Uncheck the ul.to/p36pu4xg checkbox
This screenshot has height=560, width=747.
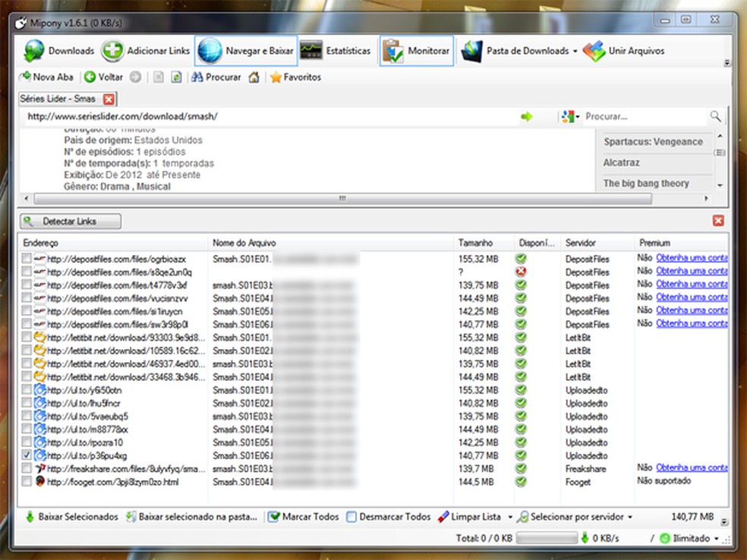[x=27, y=455]
